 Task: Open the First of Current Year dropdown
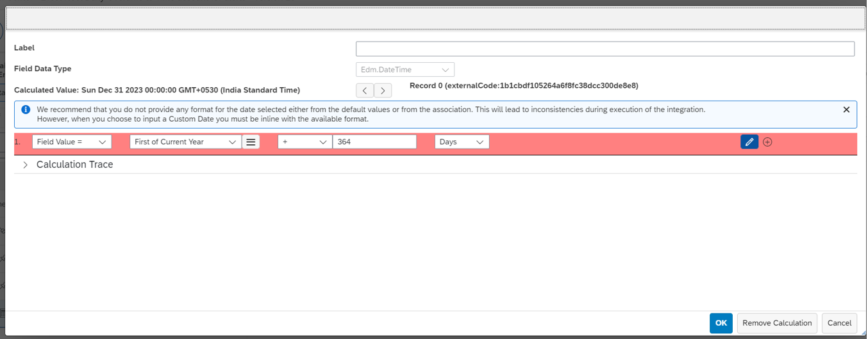(x=185, y=142)
